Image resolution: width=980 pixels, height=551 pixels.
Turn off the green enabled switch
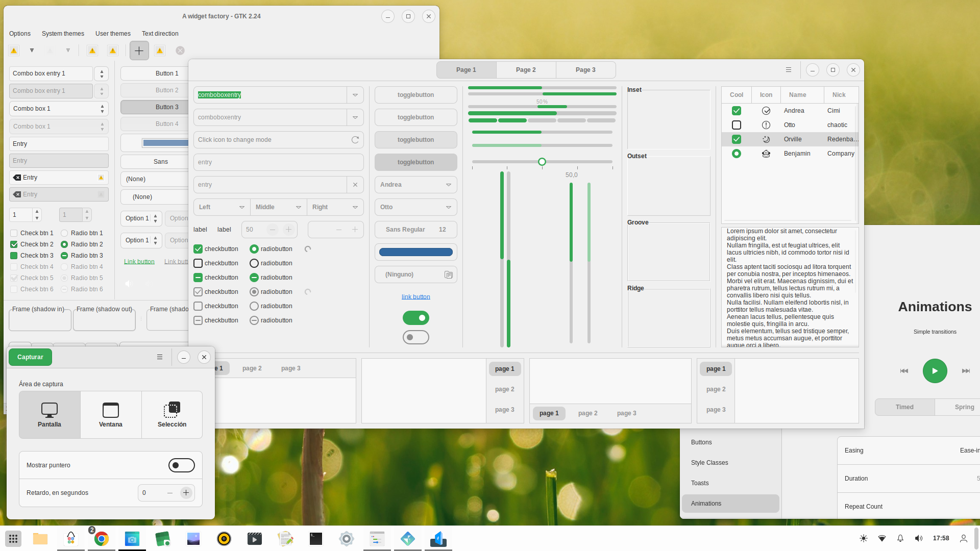(416, 318)
